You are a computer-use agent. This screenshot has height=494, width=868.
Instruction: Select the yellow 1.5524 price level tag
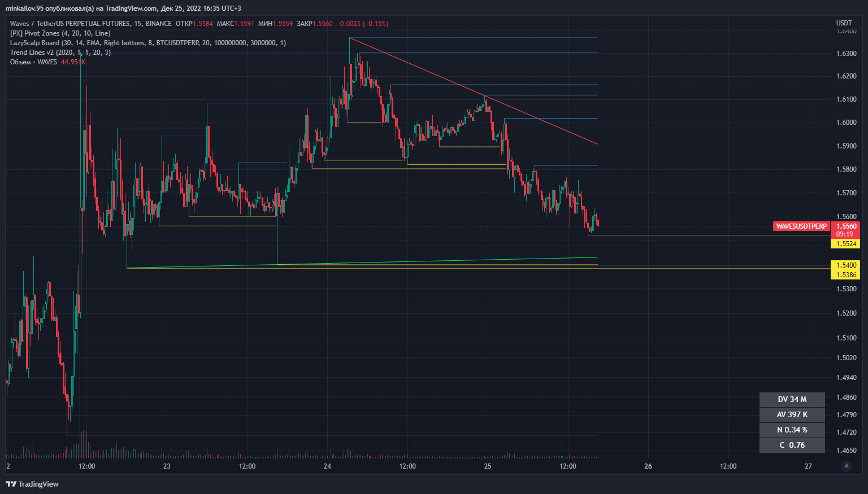point(846,244)
